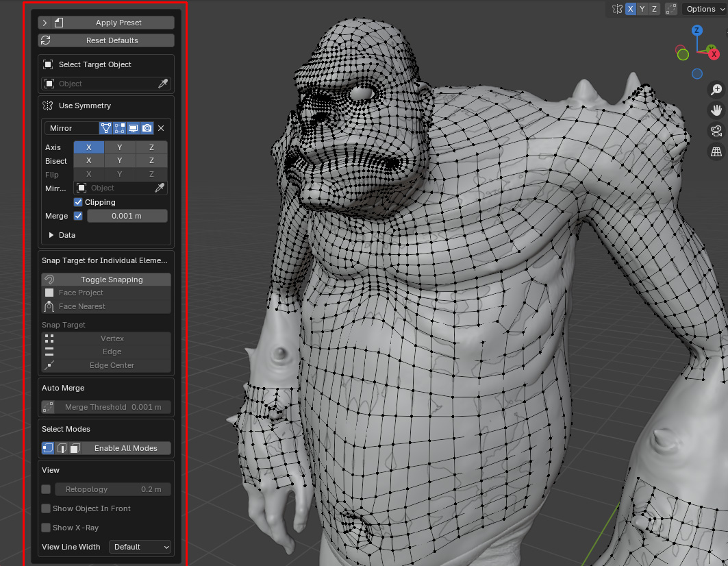Select edge select mode icon
Screen dimensions: 728x566
coord(62,448)
